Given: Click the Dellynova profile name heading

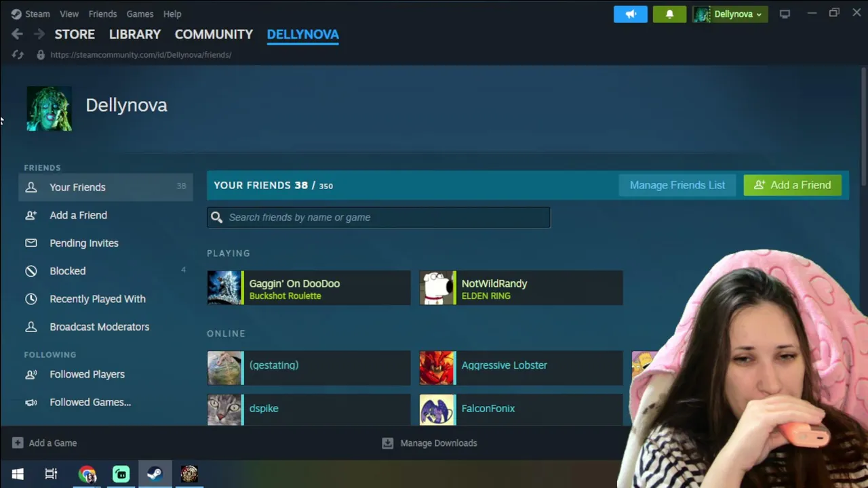Looking at the screenshot, I should point(126,105).
